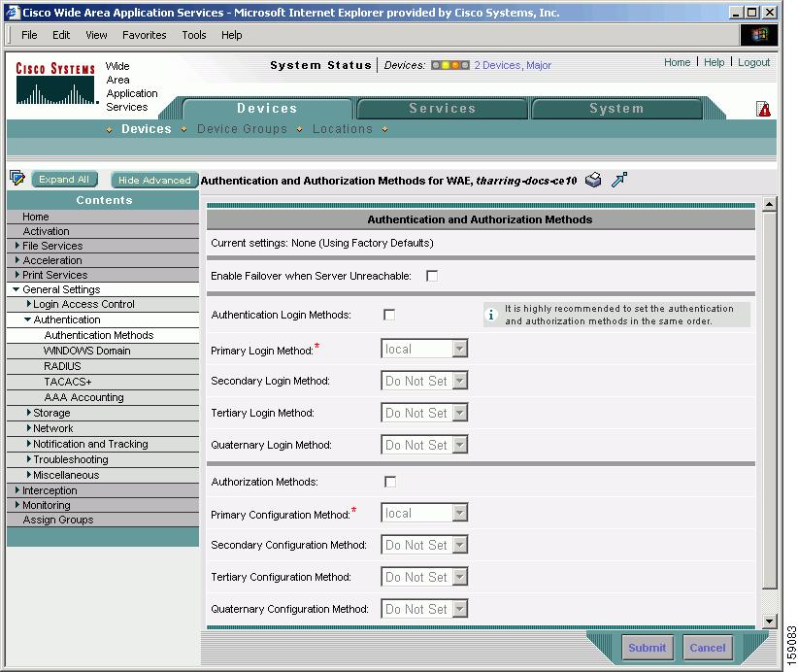Click the info icon next to recommendation note

[x=491, y=315]
